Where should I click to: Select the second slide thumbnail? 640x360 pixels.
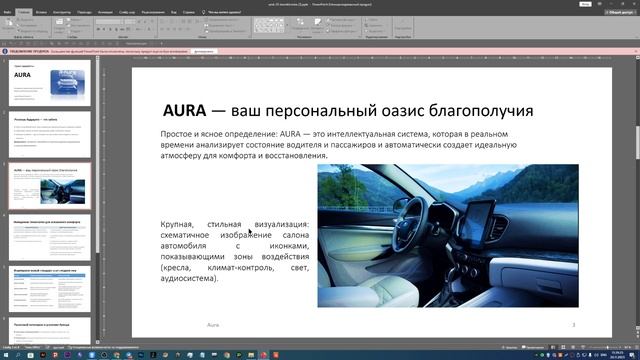click(50, 134)
